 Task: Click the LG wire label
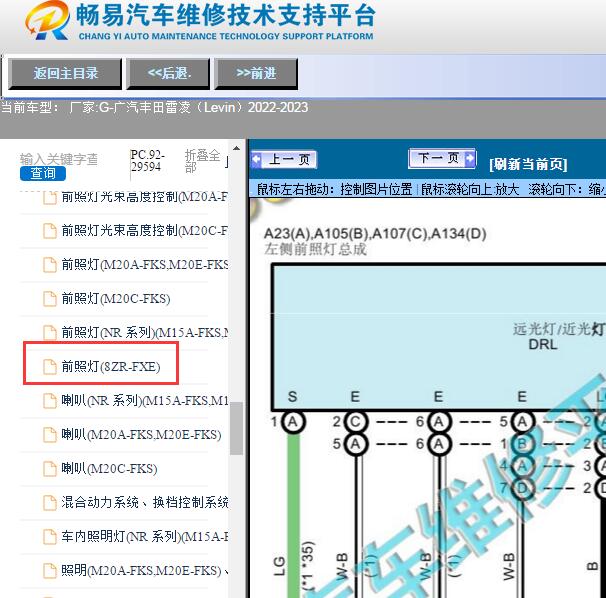[279, 567]
